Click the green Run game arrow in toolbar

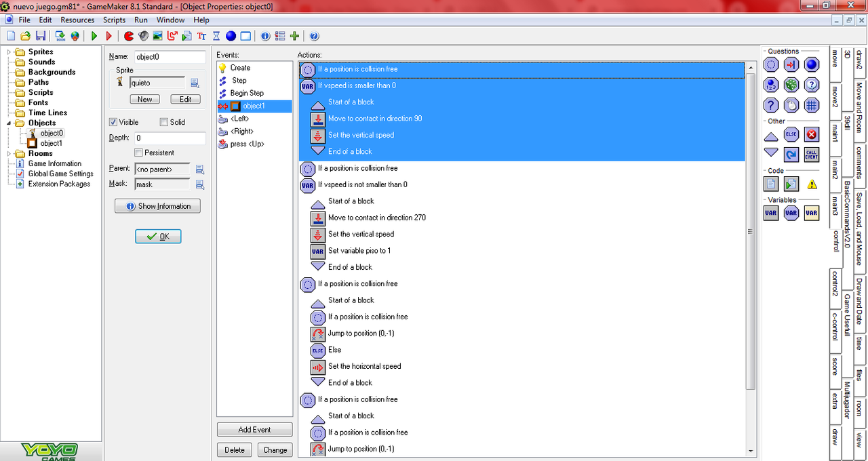pos(94,36)
